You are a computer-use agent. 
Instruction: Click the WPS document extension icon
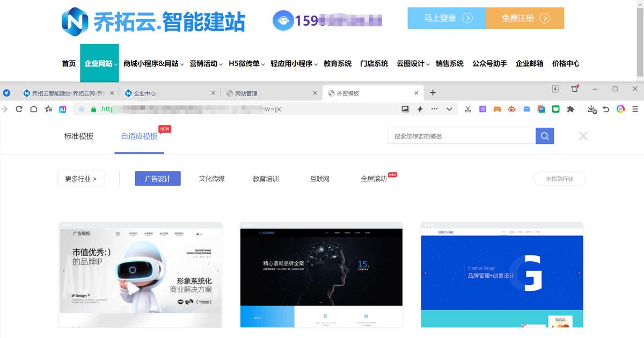click(x=541, y=109)
